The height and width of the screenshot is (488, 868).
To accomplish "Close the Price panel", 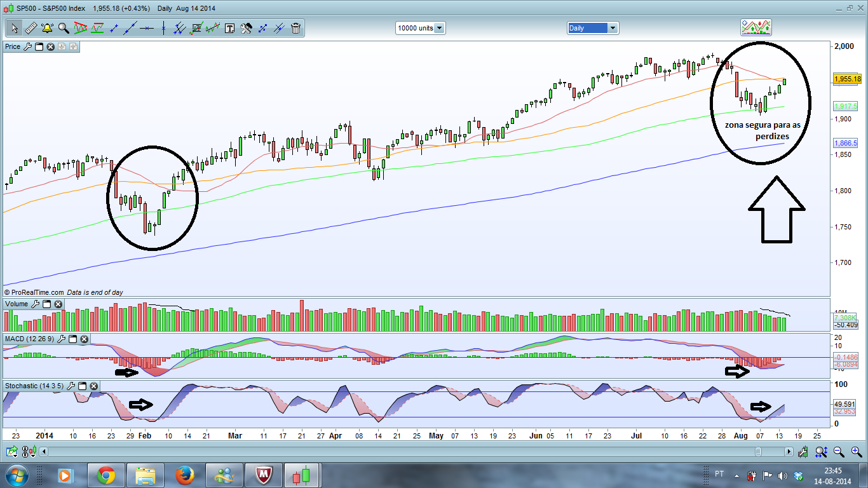I will click(x=50, y=46).
